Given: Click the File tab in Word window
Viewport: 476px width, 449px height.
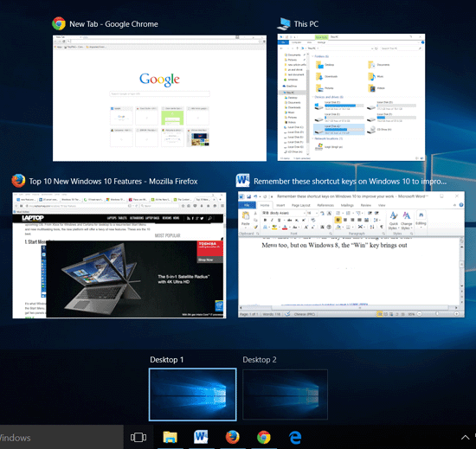Looking at the screenshot, I should [x=247, y=205].
